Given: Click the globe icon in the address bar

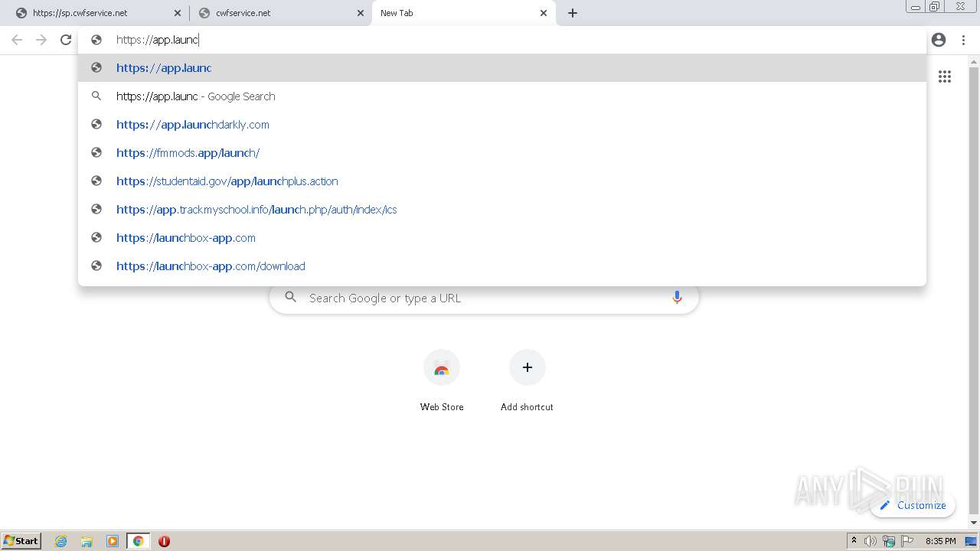Looking at the screenshot, I should [96, 40].
